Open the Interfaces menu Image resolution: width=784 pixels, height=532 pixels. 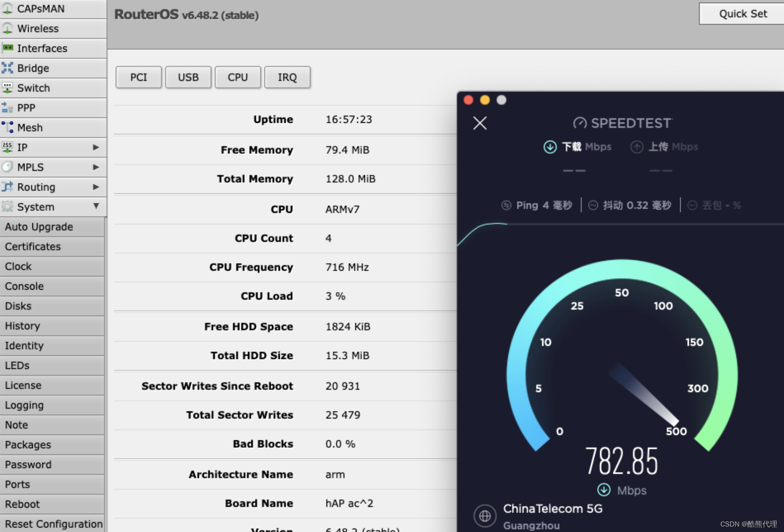[53, 48]
